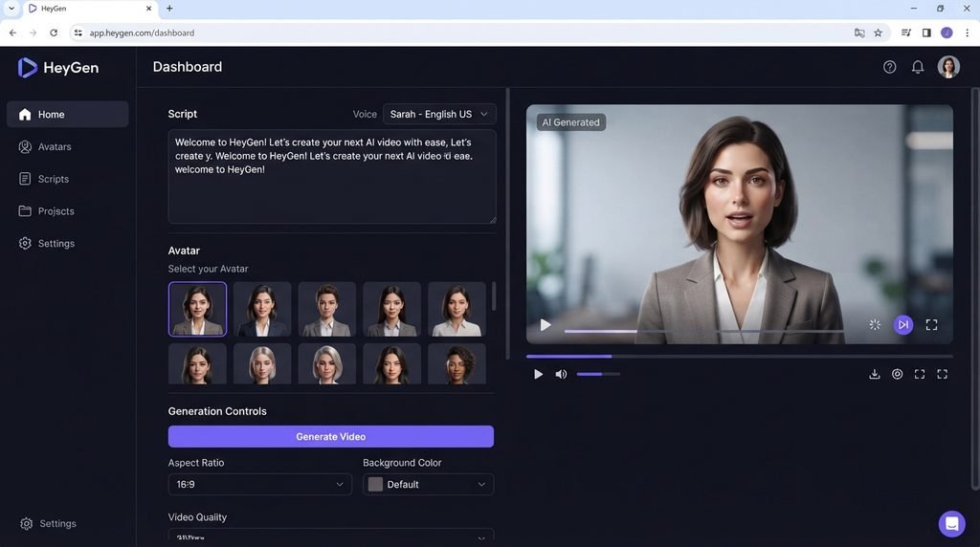Click the browser back arrow
Image resolution: width=980 pixels, height=547 pixels.
coord(12,33)
